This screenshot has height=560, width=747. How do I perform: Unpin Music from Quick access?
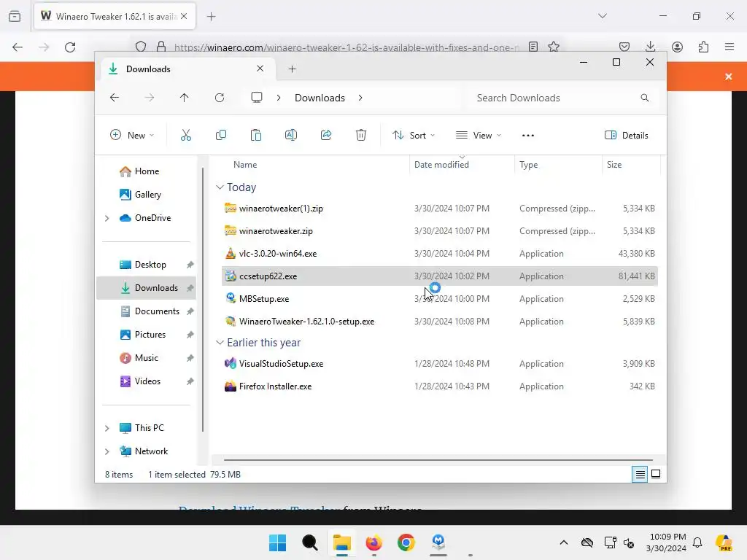(x=190, y=358)
